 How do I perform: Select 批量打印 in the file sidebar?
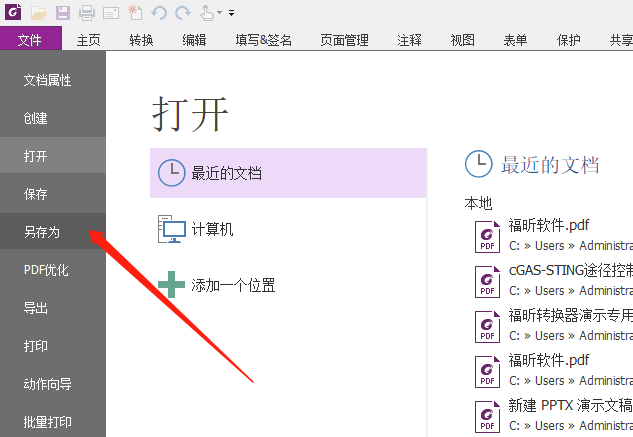point(53,422)
